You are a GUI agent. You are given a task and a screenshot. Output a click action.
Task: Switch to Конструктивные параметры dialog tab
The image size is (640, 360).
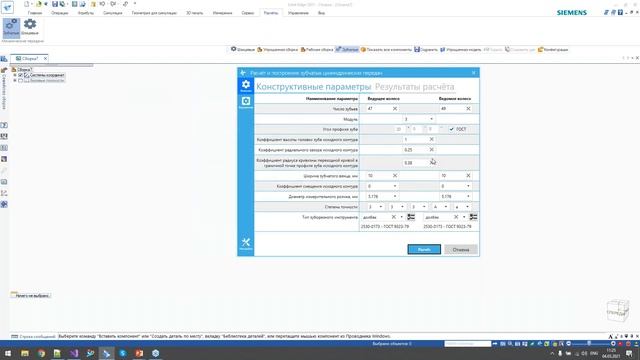(x=313, y=87)
